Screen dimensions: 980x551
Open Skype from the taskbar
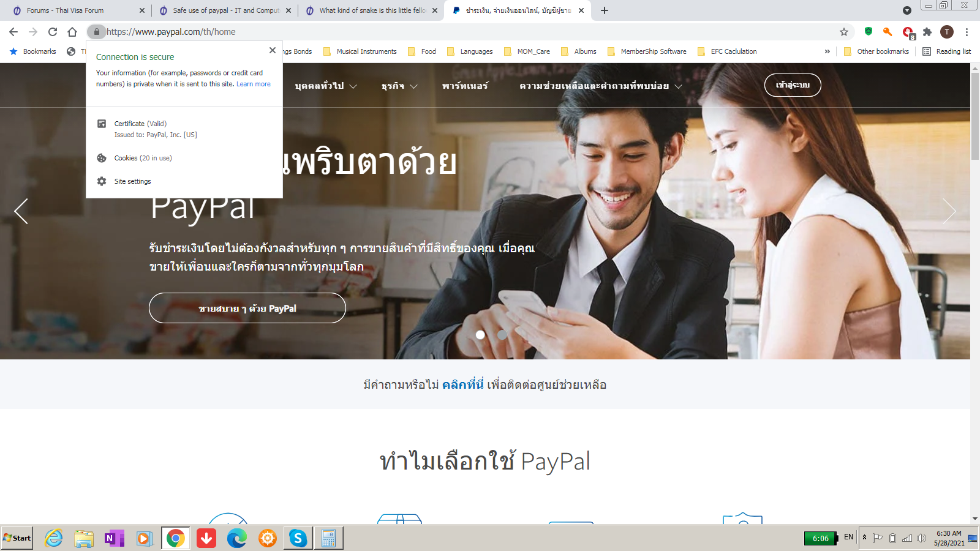(x=298, y=538)
